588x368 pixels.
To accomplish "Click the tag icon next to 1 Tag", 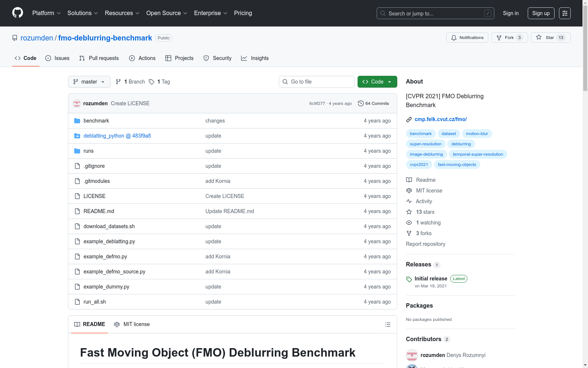I will tap(151, 82).
